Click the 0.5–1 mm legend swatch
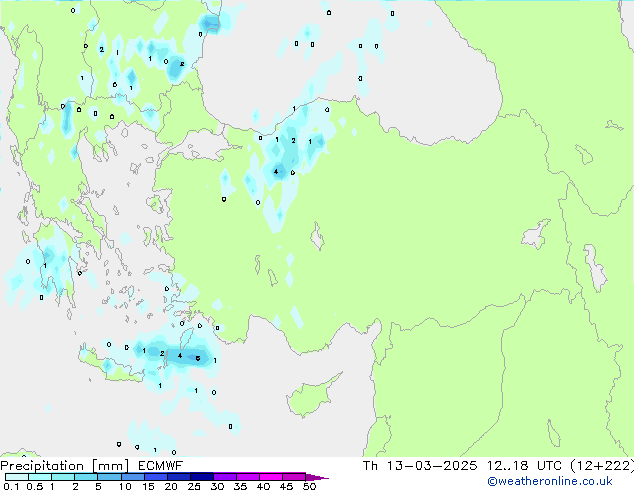This screenshot has height=490, width=634. [40, 477]
